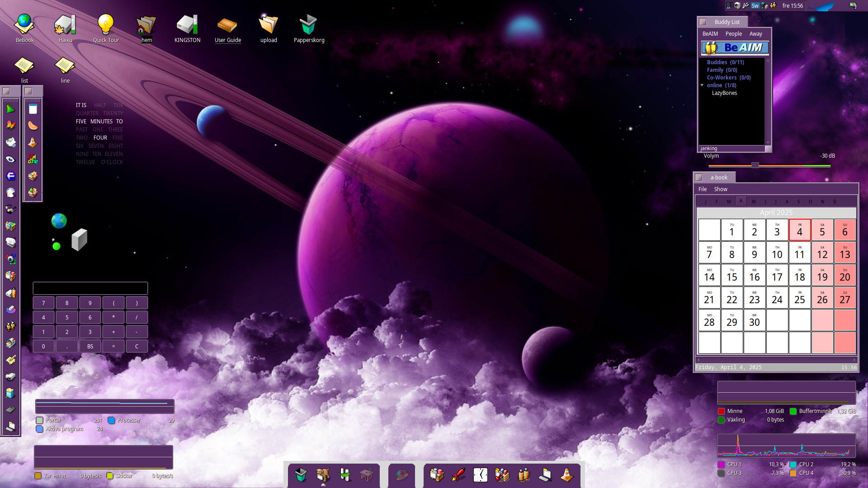Select April 18 in the calendar
Viewport: 868px width, 488px height.
(x=799, y=275)
